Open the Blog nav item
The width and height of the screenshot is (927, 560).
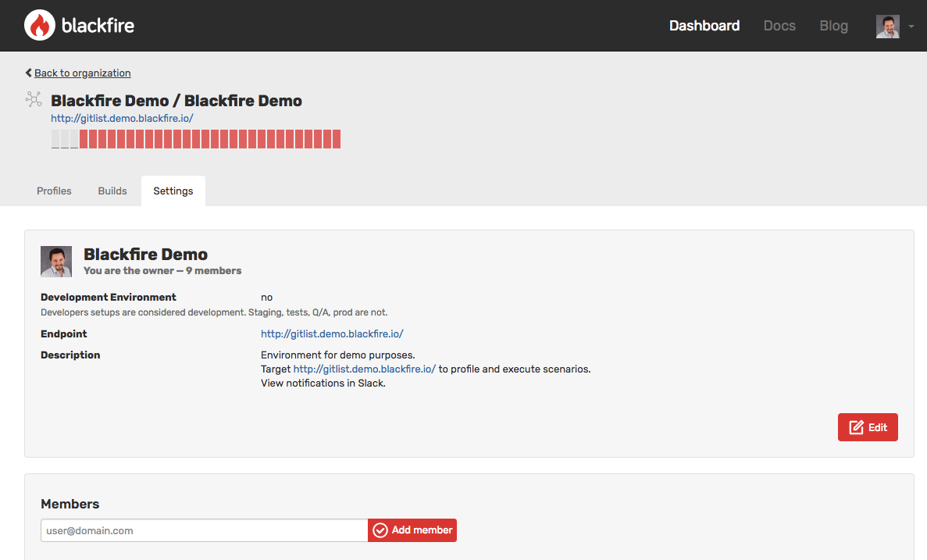click(x=833, y=26)
